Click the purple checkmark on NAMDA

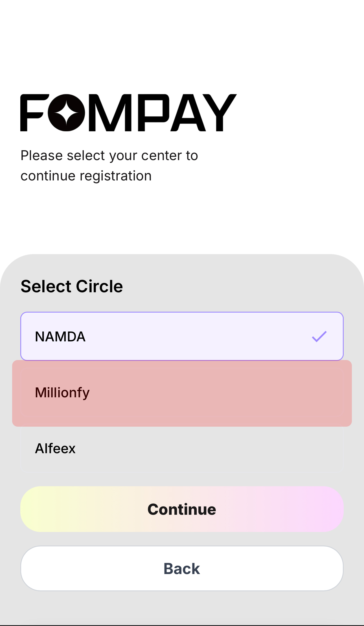coord(319,336)
